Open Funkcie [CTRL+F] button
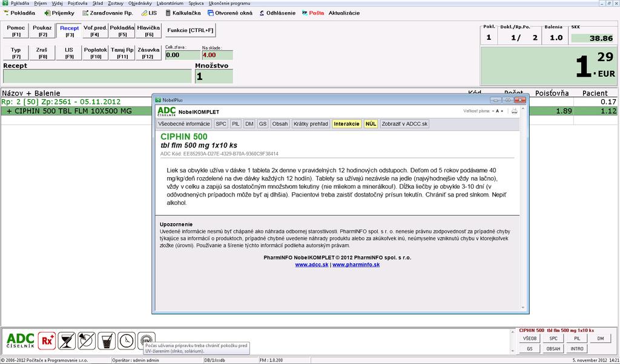Screen dimensions: 620x364 [190, 30]
